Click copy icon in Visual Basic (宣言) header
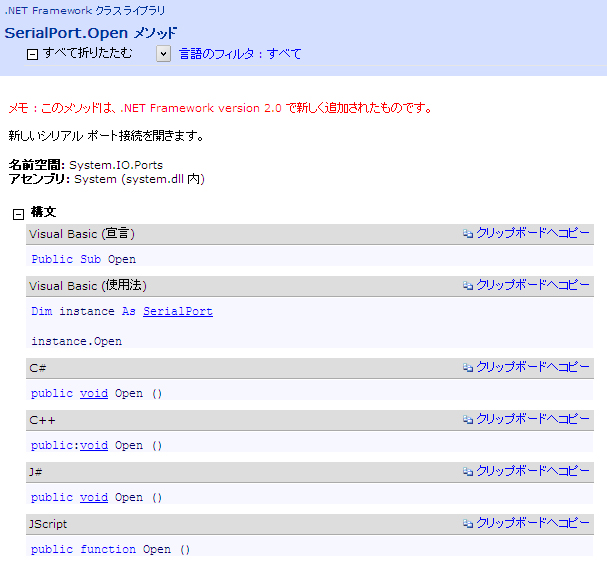 click(x=468, y=233)
